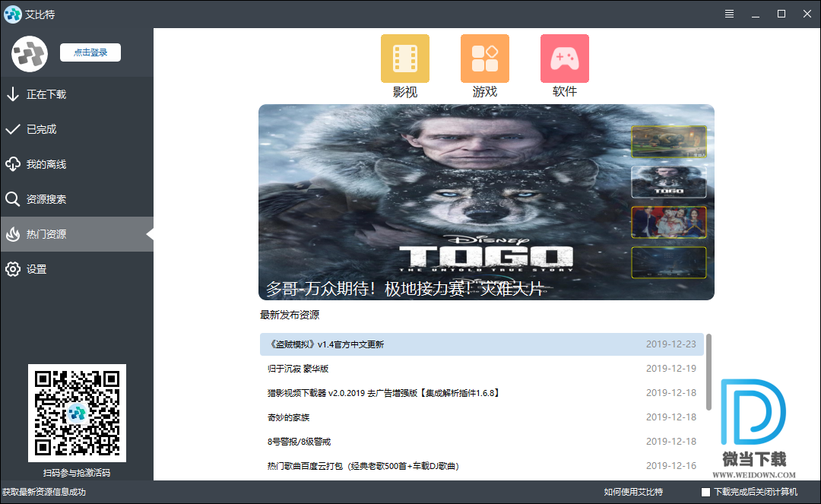Click the banner caption 多哥-万众期待
The width and height of the screenshot is (821, 504).
(405, 288)
